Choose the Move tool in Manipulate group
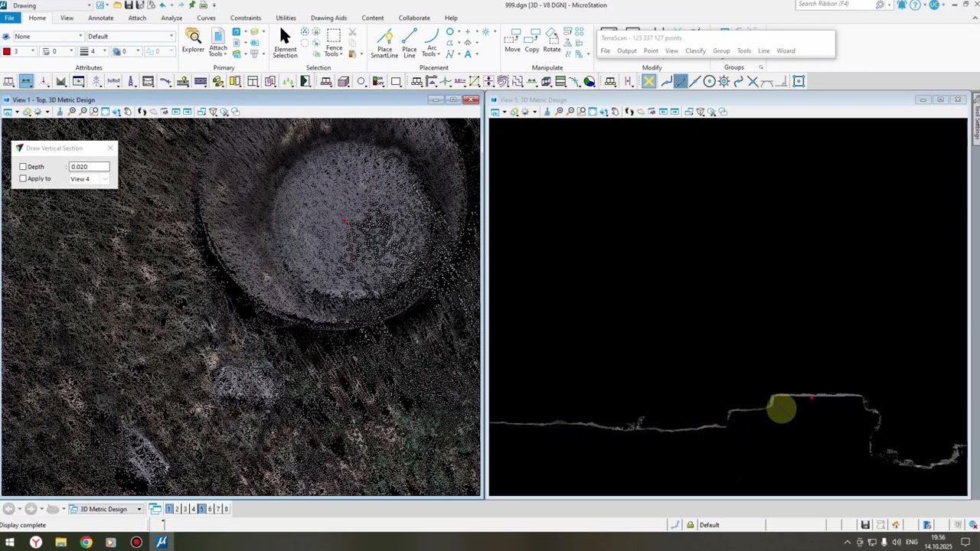 [512, 41]
